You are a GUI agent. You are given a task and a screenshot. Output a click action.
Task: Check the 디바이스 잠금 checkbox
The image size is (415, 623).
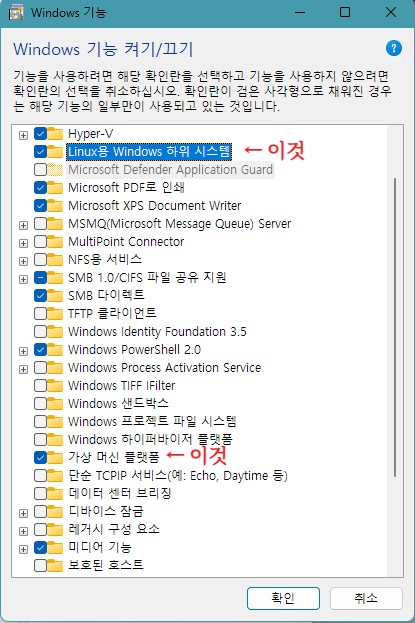(41, 511)
